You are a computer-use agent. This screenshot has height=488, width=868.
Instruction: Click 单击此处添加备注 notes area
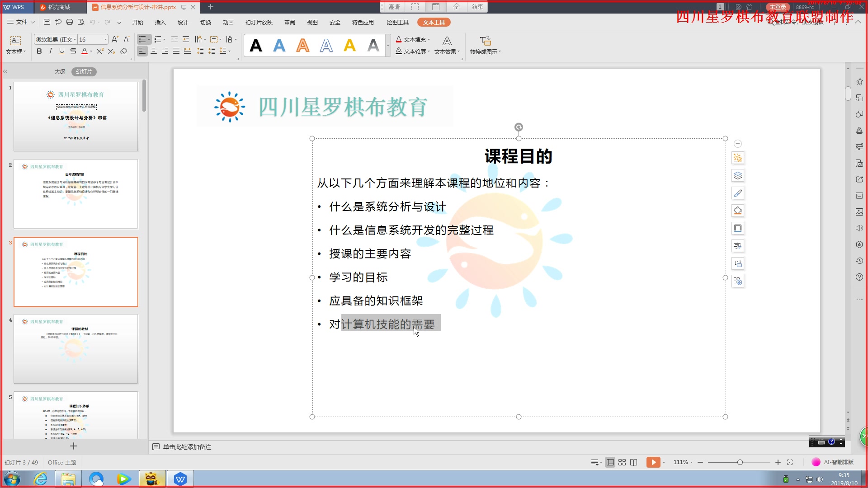187,447
